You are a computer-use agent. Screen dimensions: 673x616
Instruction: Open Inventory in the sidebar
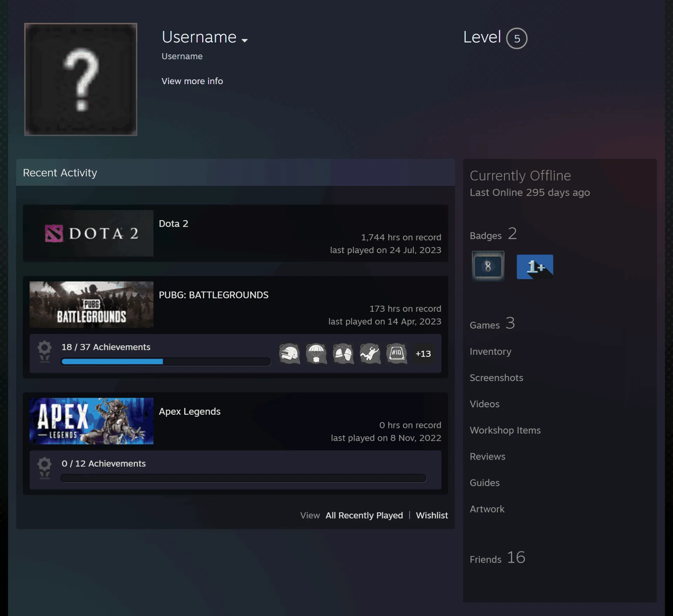tap(490, 352)
